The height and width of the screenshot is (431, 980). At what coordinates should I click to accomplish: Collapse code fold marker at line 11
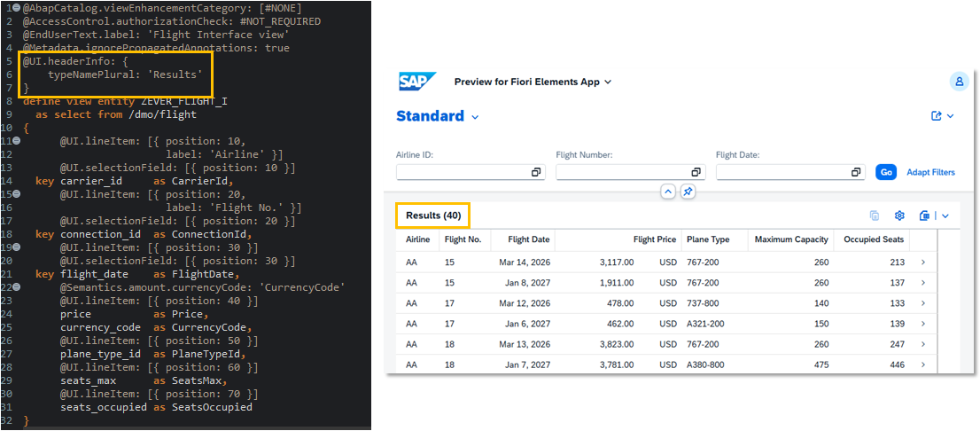[x=16, y=141]
